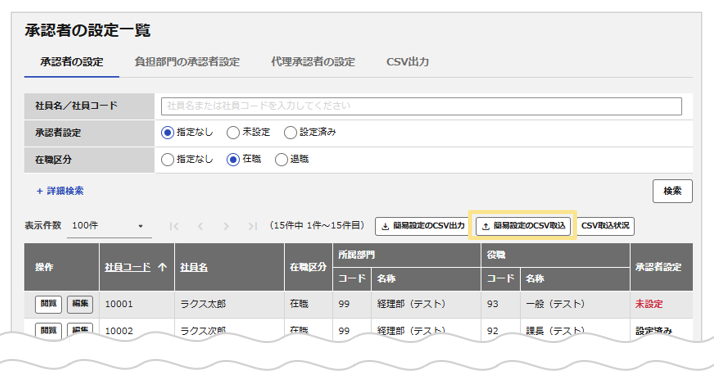Click 簡易設定のCSV出力 button
This screenshot has height=379, width=714.
point(422,226)
